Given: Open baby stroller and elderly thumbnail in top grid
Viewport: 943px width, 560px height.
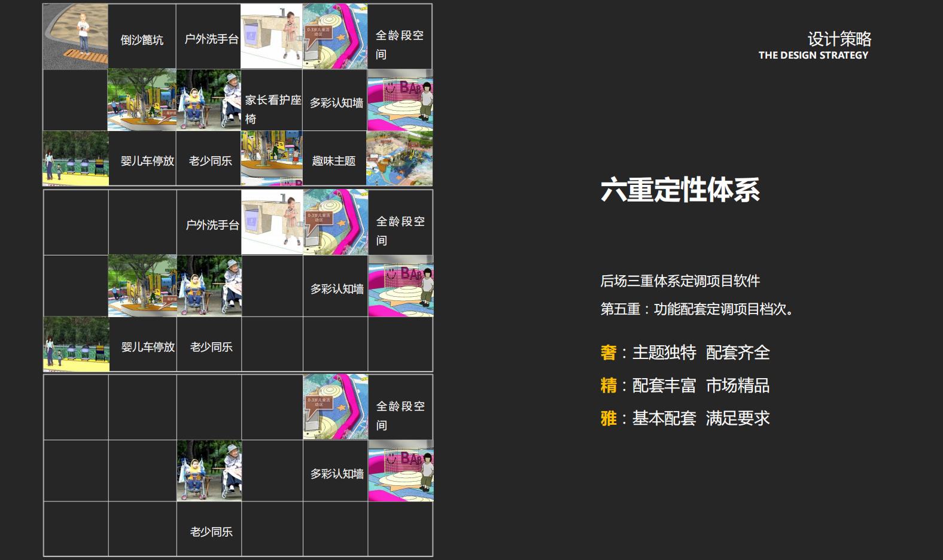Looking at the screenshot, I should (x=209, y=100).
